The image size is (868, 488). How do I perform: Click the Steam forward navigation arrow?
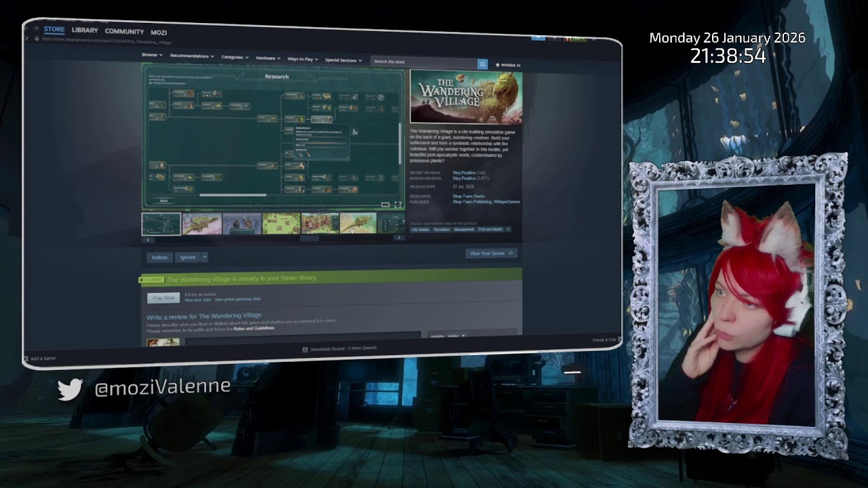(x=36, y=28)
